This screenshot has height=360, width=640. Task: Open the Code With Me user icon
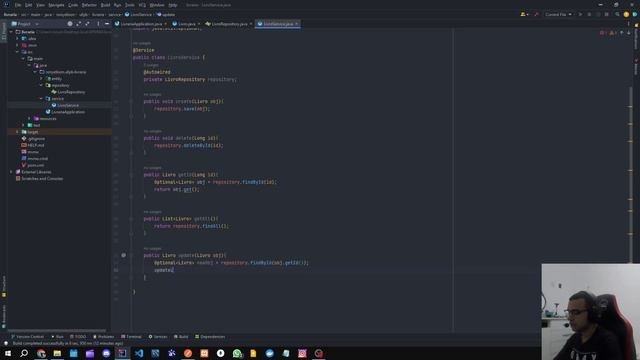(x=524, y=14)
